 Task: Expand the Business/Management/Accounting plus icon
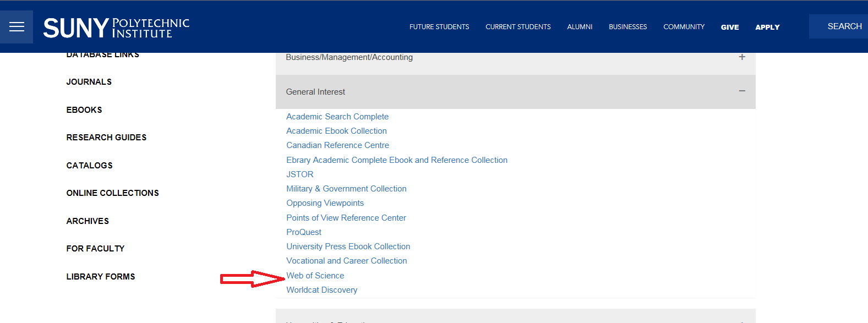tap(742, 57)
